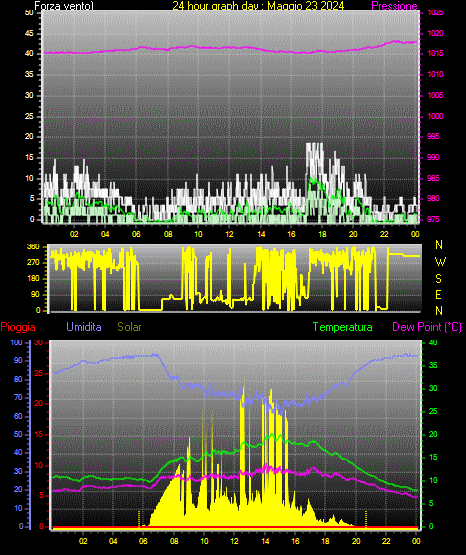This screenshot has height=555, width=466.
Task: Click the 90 humidity axis value
Action: 18,360
